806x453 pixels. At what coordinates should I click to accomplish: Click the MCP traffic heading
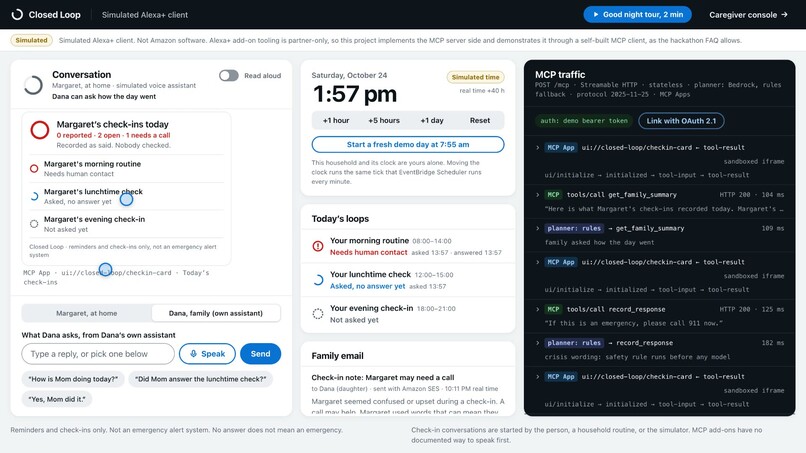560,75
